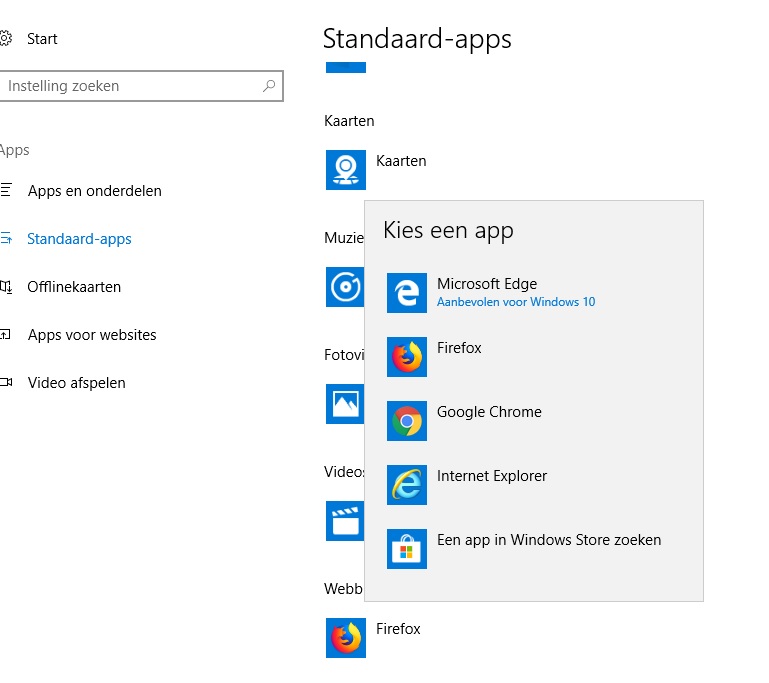
Task: Click the search magnifier icon
Action: [x=269, y=86]
